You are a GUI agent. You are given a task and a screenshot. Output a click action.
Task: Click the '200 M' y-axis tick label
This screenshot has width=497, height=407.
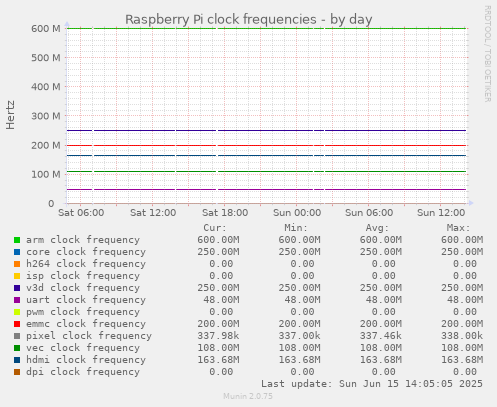pyautogui.click(x=46, y=146)
